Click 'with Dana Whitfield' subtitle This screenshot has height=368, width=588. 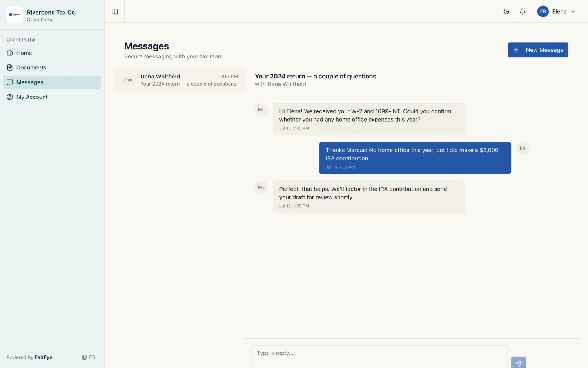(280, 84)
